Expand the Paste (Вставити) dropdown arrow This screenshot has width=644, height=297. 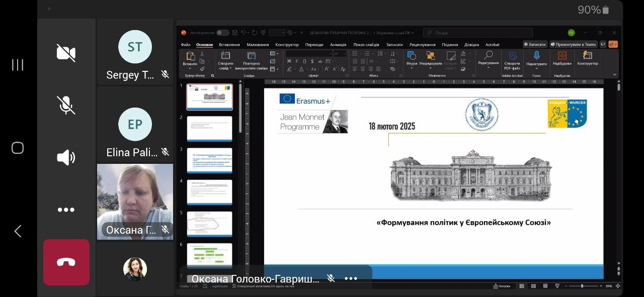point(190,69)
